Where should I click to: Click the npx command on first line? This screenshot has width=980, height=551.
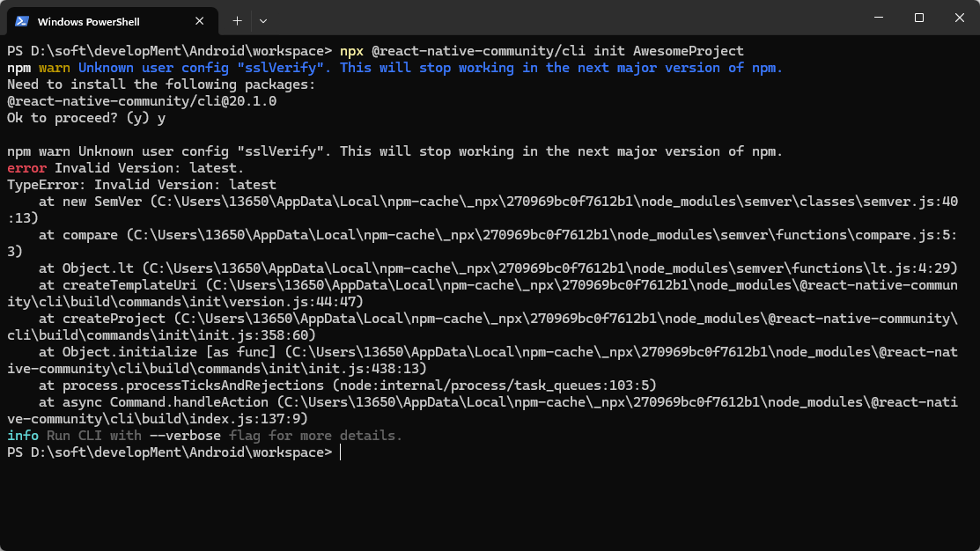351,51
